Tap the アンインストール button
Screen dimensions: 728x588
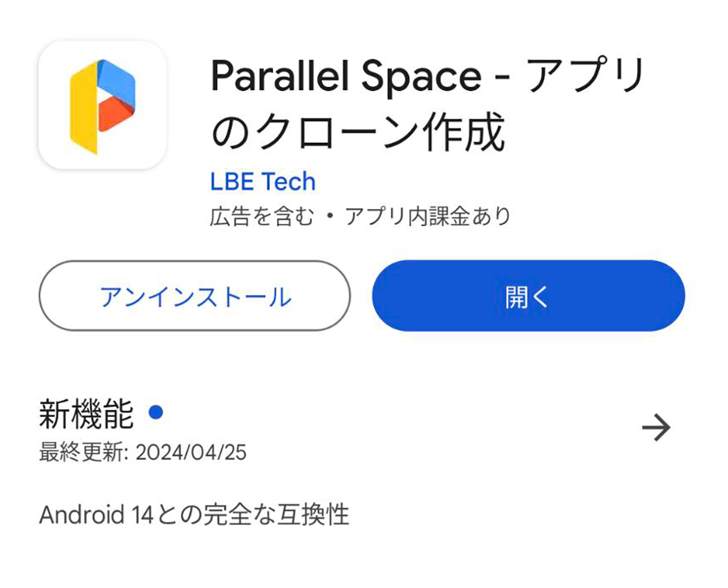click(195, 296)
